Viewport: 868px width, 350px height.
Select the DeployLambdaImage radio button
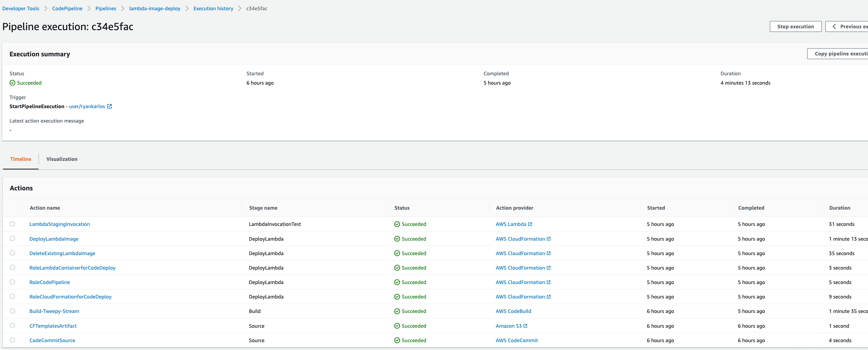click(12, 238)
